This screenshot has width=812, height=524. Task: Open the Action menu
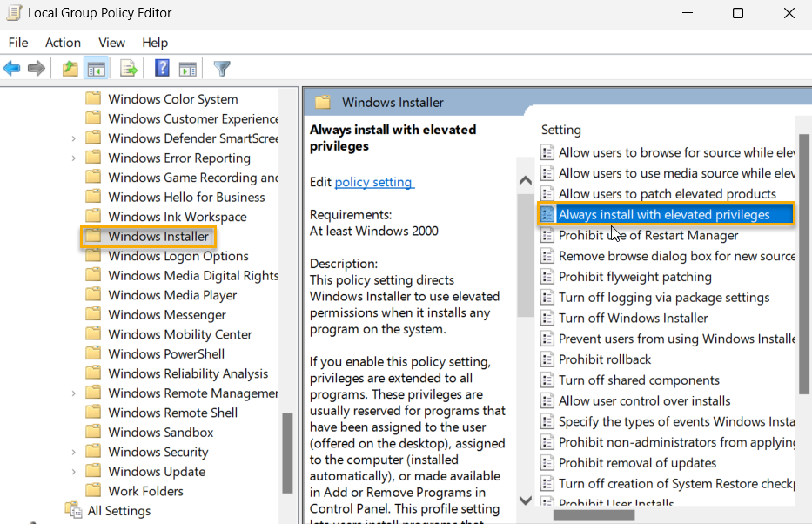[63, 42]
